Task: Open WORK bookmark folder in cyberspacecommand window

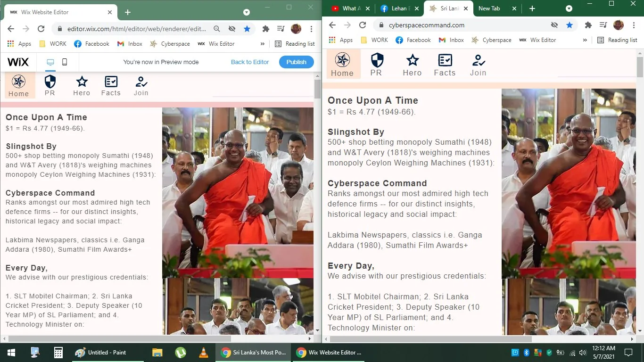Action: pos(374,40)
